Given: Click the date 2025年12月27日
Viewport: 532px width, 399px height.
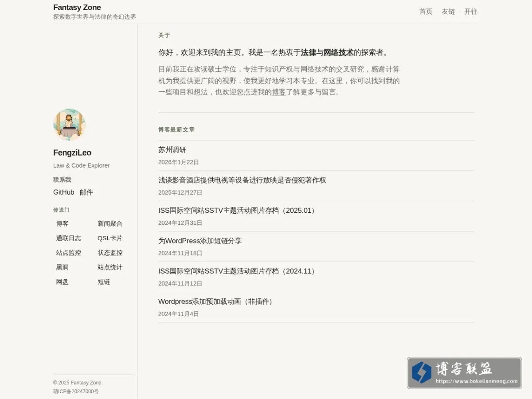Looking at the screenshot, I should pyautogui.click(x=180, y=192).
